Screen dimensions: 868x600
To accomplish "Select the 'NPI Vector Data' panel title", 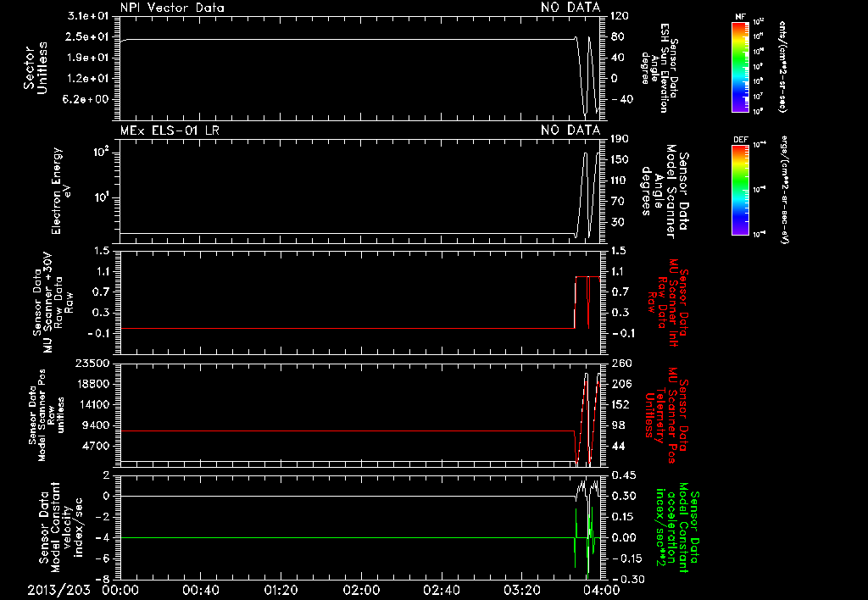I will (172, 8).
